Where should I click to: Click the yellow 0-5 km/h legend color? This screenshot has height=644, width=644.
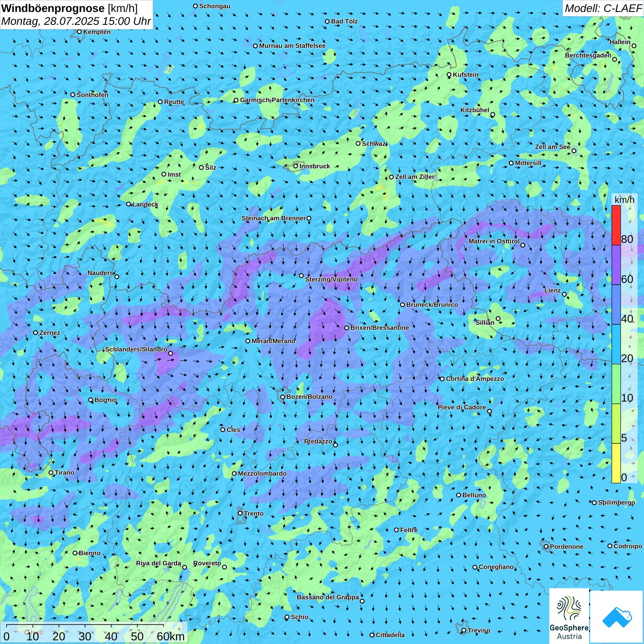point(616,463)
